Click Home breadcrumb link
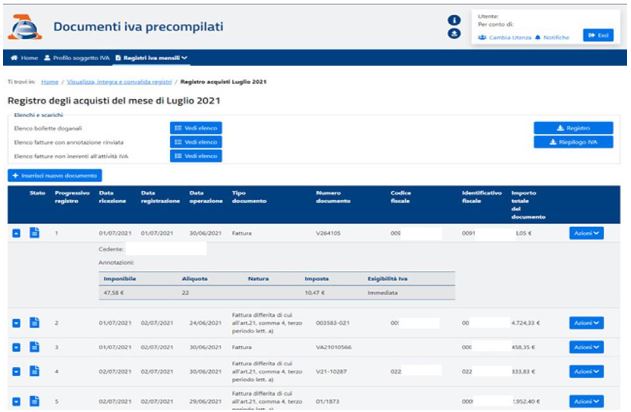631x412 pixels. 49,82
